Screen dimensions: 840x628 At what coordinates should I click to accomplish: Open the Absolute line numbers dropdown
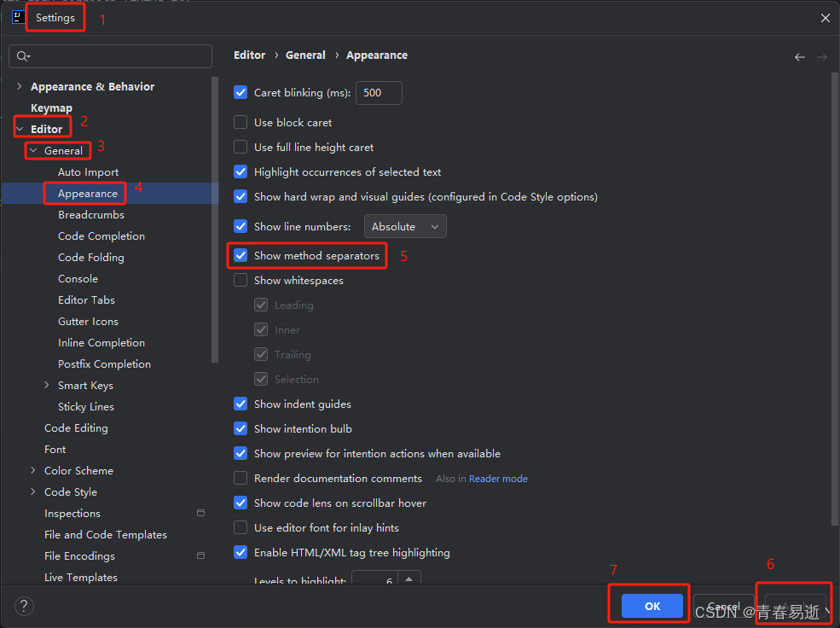(405, 226)
